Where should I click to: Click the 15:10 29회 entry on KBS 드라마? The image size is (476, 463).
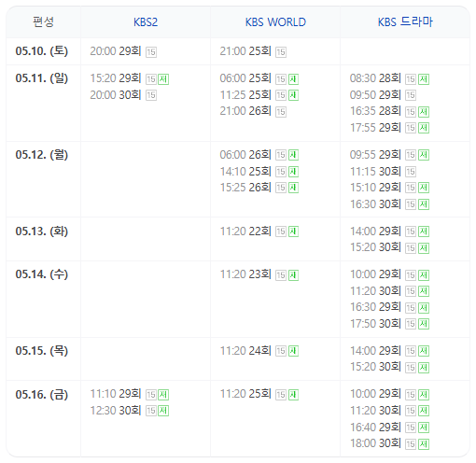tap(375, 188)
